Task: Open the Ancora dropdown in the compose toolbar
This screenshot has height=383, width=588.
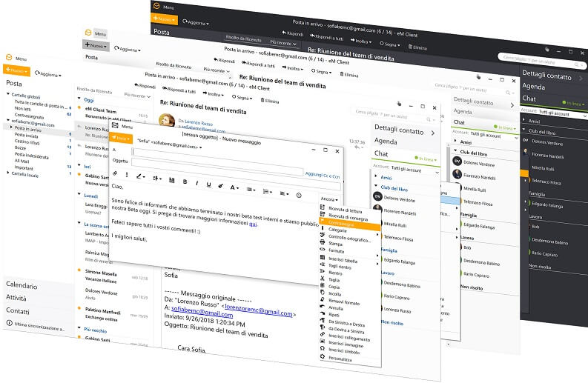Action: (329, 199)
